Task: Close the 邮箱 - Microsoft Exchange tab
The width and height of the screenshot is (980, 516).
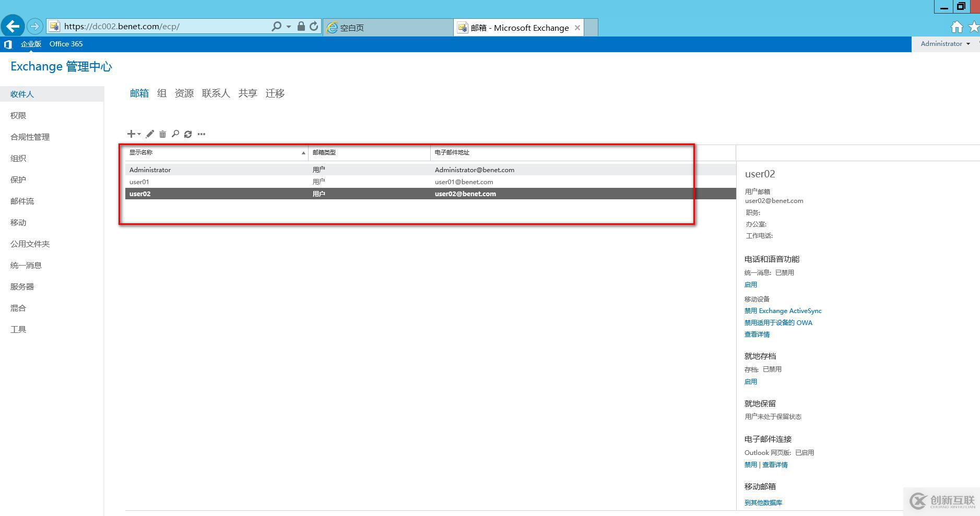Action: tap(577, 28)
